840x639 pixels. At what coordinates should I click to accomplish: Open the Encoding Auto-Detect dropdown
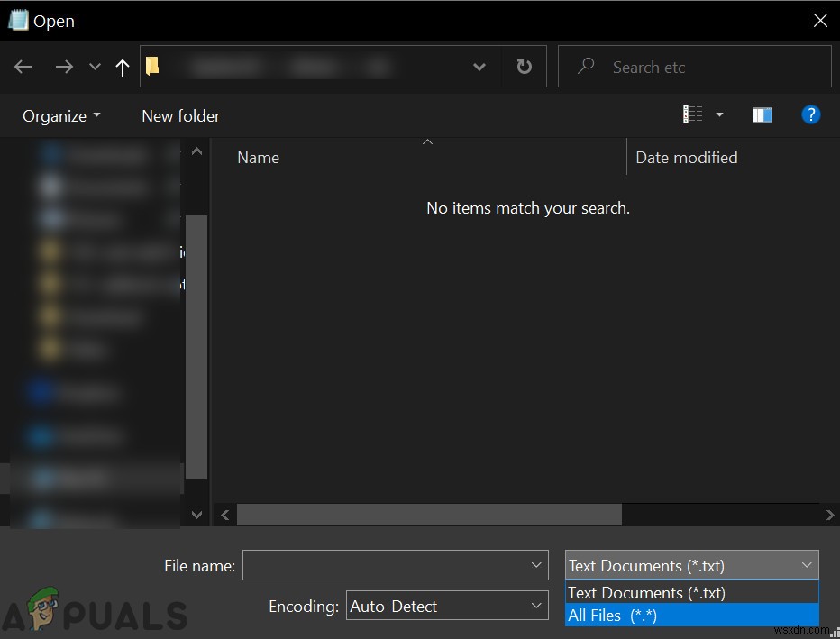(x=447, y=606)
